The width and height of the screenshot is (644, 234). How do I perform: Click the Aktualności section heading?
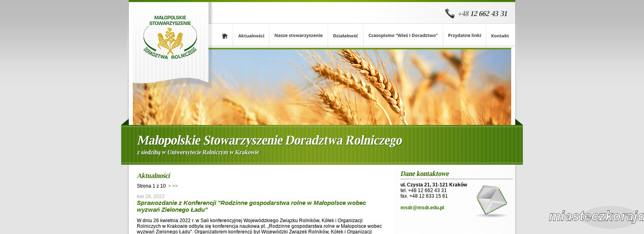[x=153, y=176]
